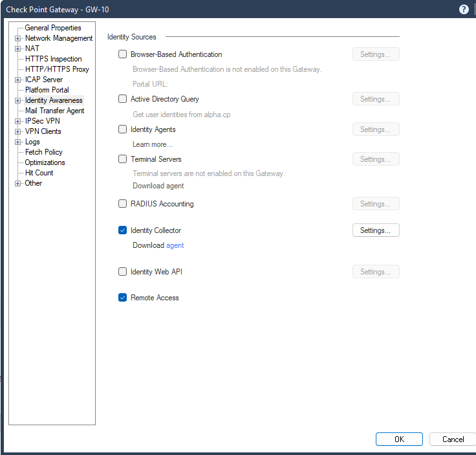Select Platform Portal in the tree
The height and width of the screenshot is (455, 476).
pyautogui.click(x=47, y=90)
